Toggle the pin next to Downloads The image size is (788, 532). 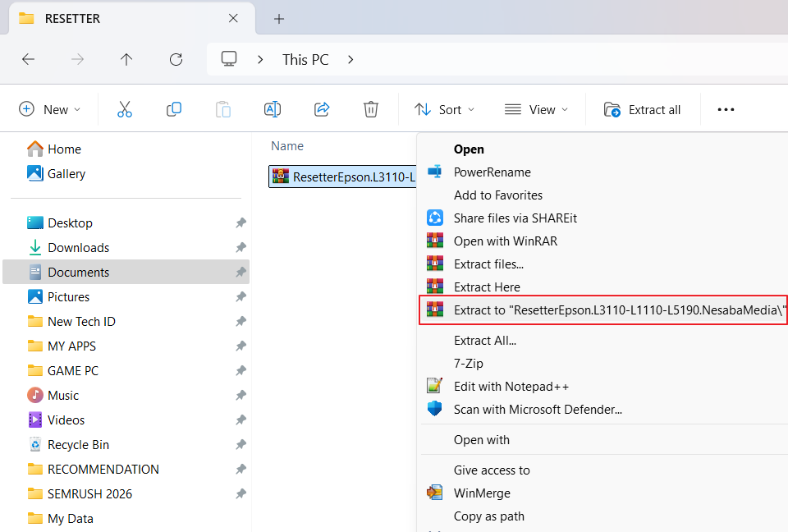pos(241,248)
